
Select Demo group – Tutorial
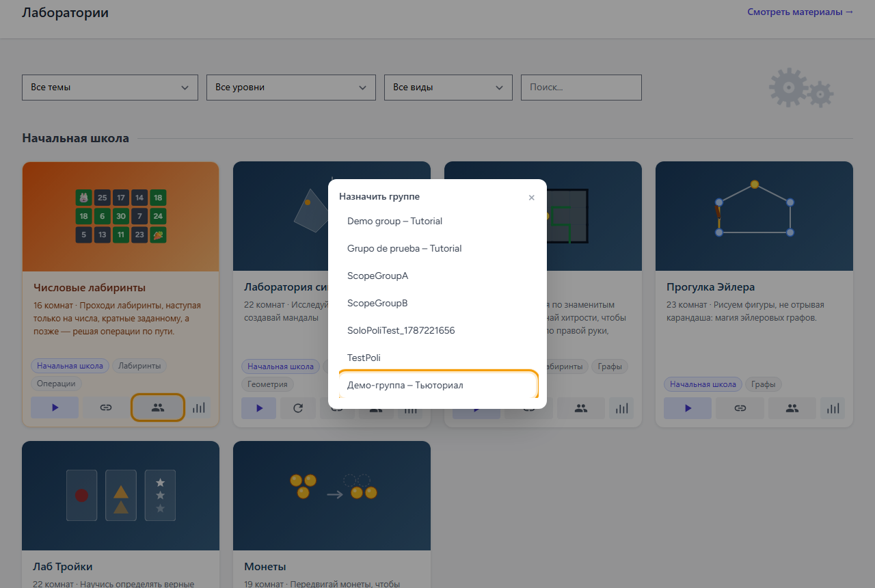(x=437, y=221)
